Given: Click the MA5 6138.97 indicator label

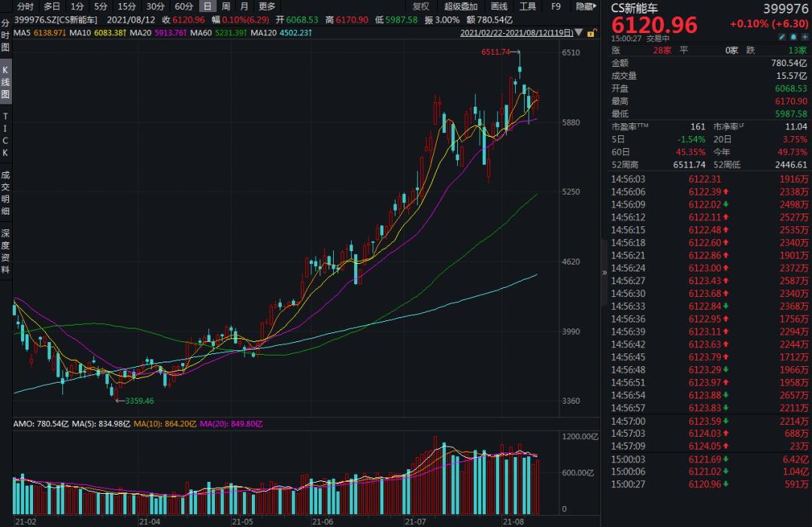Looking at the screenshot, I should 40,32.
